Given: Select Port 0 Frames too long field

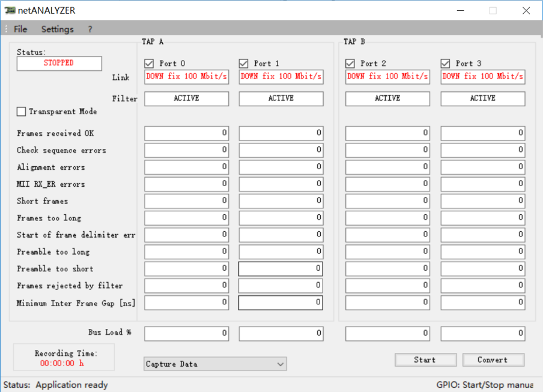Looking at the screenshot, I should [x=187, y=218].
